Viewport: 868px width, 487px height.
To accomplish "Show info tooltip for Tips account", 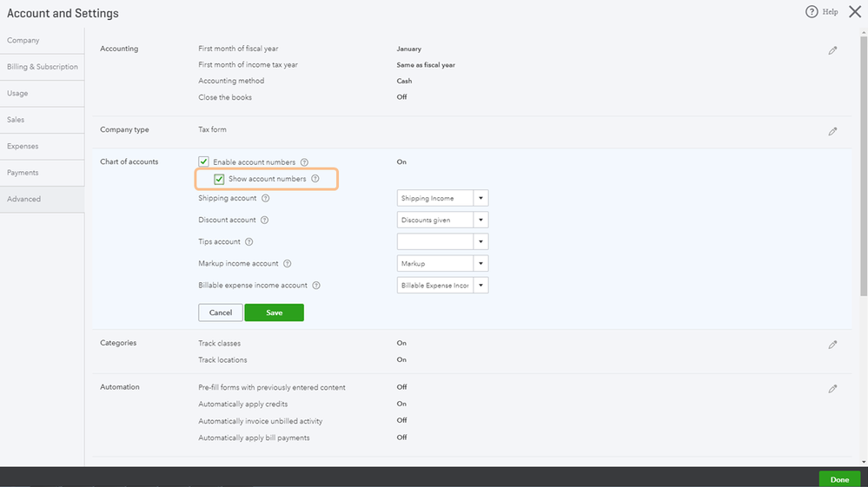I will pyautogui.click(x=249, y=241).
